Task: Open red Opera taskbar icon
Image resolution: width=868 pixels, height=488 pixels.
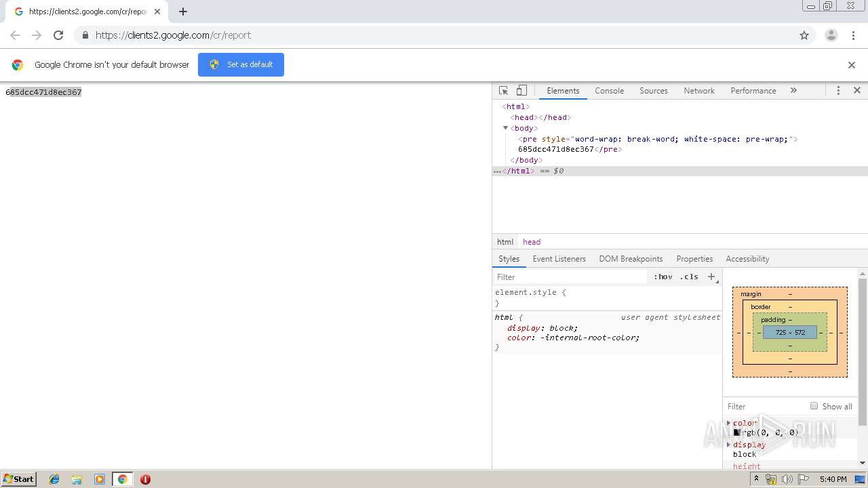Action: pyautogui.click(x=145, y=479)
